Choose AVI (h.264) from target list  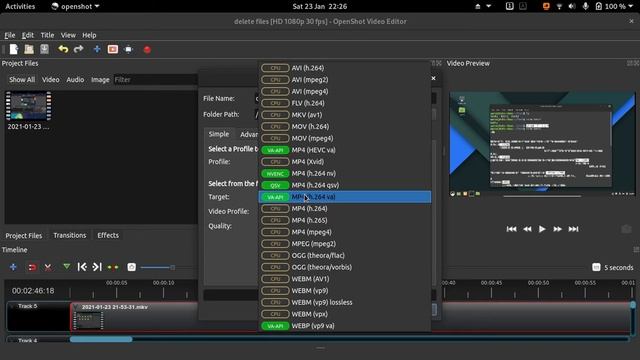[x=345, y=68]
